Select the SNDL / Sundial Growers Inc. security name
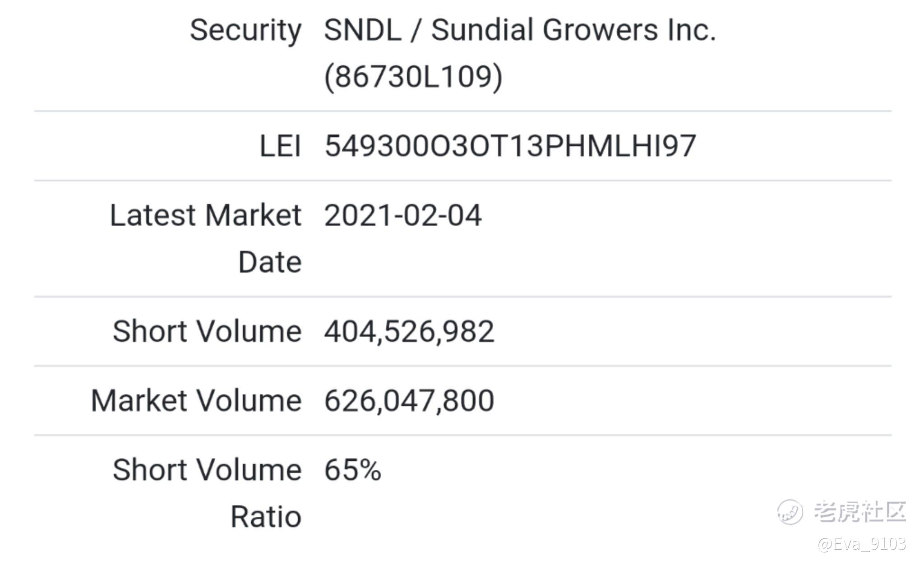Image resolution: width=924 pixels, height=565 pixels. (520, 30)
